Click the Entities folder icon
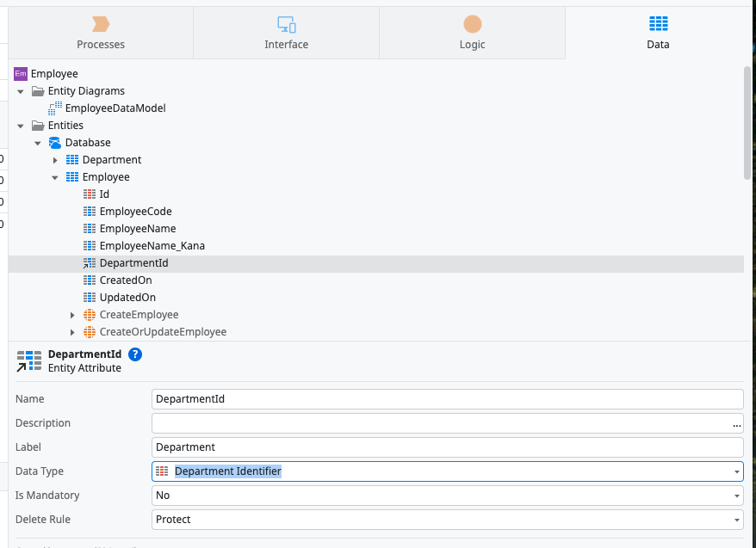 pyautogui.click(x=38, y=126)
